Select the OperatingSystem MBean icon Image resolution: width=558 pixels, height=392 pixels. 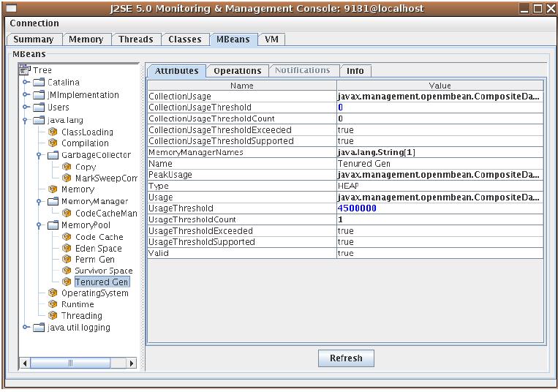click(x=53, y=293)
